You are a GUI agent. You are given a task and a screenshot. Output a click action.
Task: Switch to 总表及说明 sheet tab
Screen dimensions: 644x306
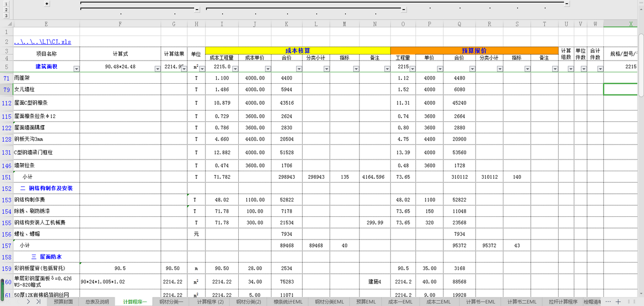tap(97, 302)
